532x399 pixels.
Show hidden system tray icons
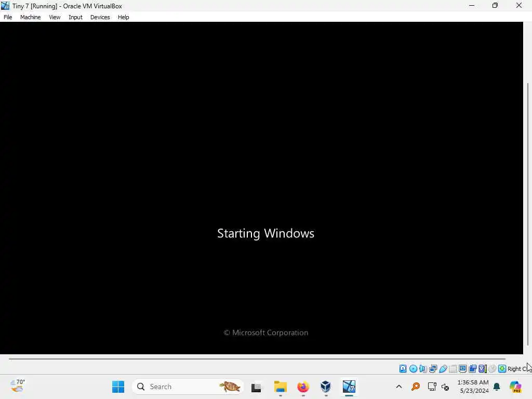click(399, 387)
